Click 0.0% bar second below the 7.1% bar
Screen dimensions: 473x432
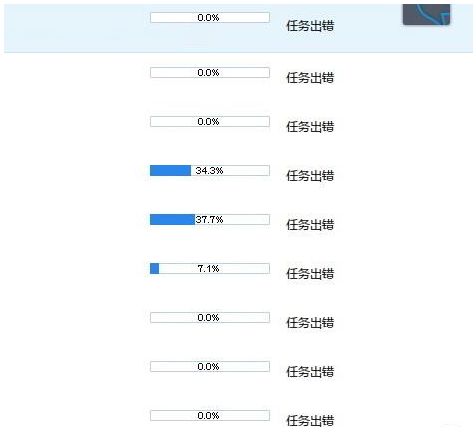pyautogui.click(x=210, y=366)
